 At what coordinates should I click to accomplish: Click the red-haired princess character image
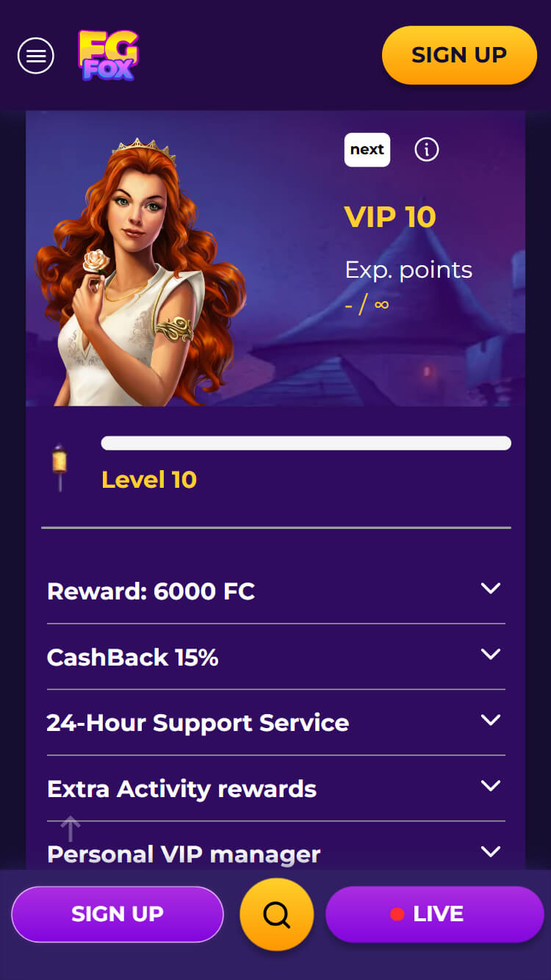pos(140,272)
